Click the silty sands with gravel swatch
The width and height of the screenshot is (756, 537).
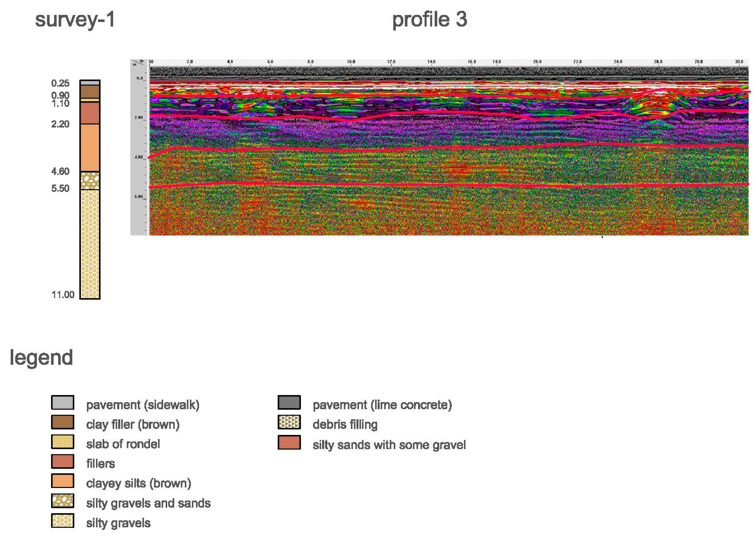[289, 442]
